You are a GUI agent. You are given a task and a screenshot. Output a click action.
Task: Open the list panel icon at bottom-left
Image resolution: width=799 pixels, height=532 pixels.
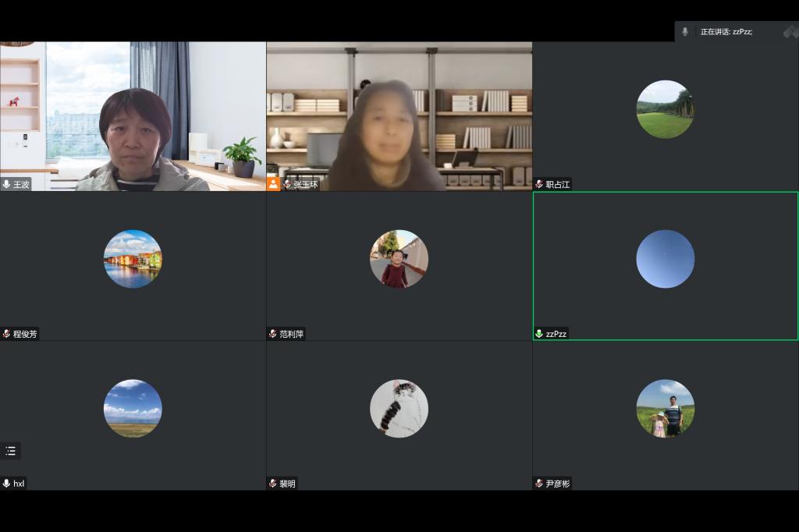(x=10, y=451)
